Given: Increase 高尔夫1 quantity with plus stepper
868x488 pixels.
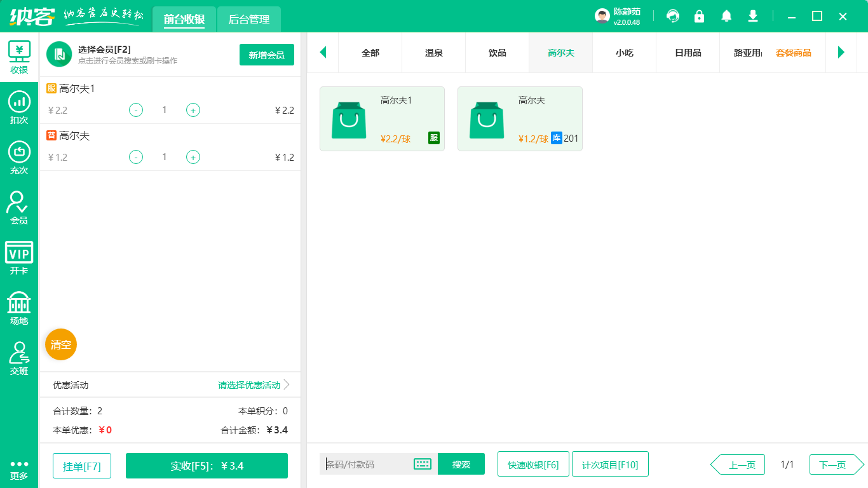Looking at the screenshot, I should click(x=193, y=110).
